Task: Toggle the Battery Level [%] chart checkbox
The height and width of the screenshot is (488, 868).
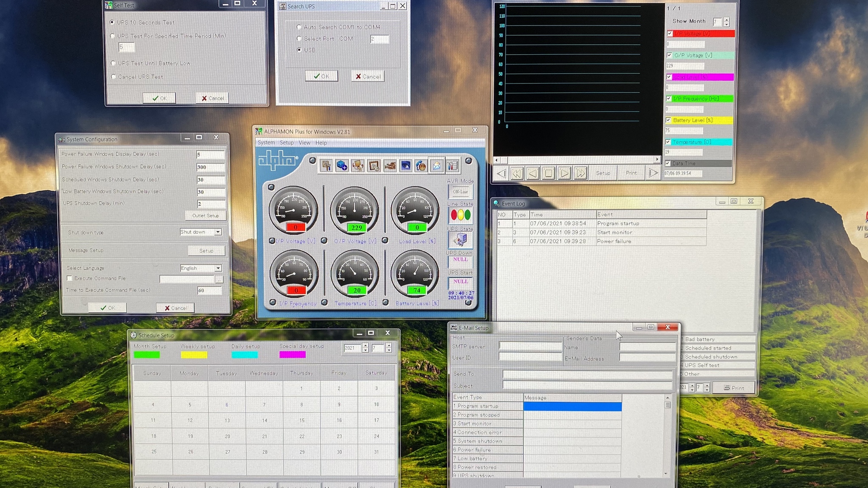Action: tap(668, 120)
